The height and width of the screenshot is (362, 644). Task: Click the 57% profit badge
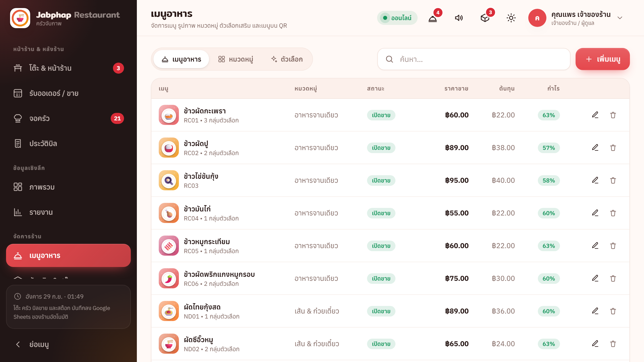pyautogui.click(x=549, y=148)
